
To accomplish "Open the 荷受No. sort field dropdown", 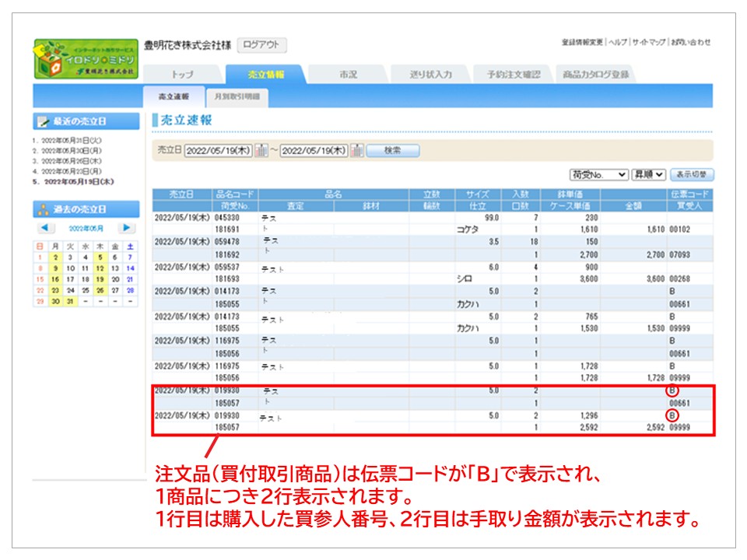I will [598, 175].
